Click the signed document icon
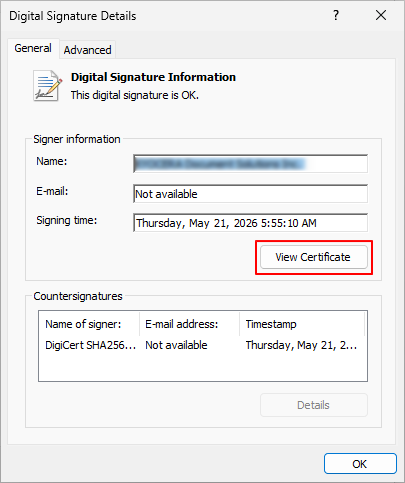The height and width of the screenshot is (483, 405). click(47, 86)
